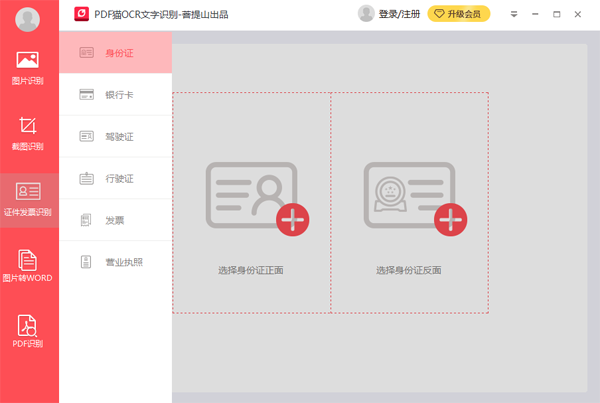Open the 图片识别 image recognition tool
The width and height of the screenshot is (600, 403).
pyautogui.click(x=28, y=67)
